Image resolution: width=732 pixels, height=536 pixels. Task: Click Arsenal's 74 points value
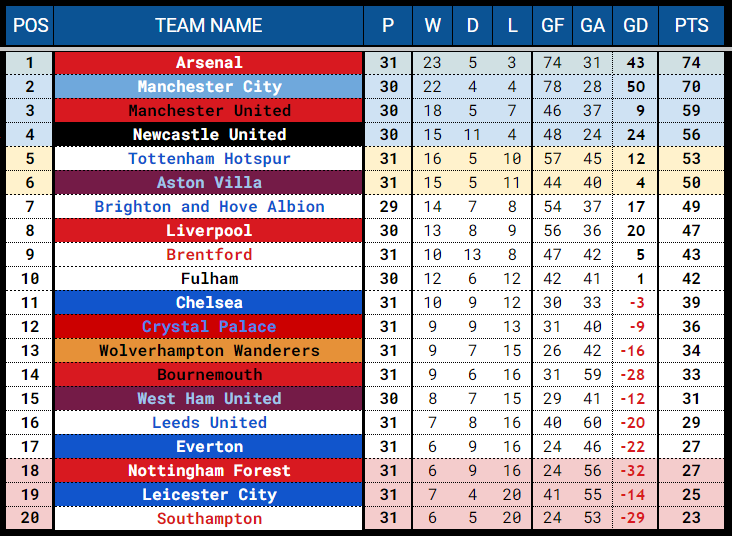coord(691,63)
